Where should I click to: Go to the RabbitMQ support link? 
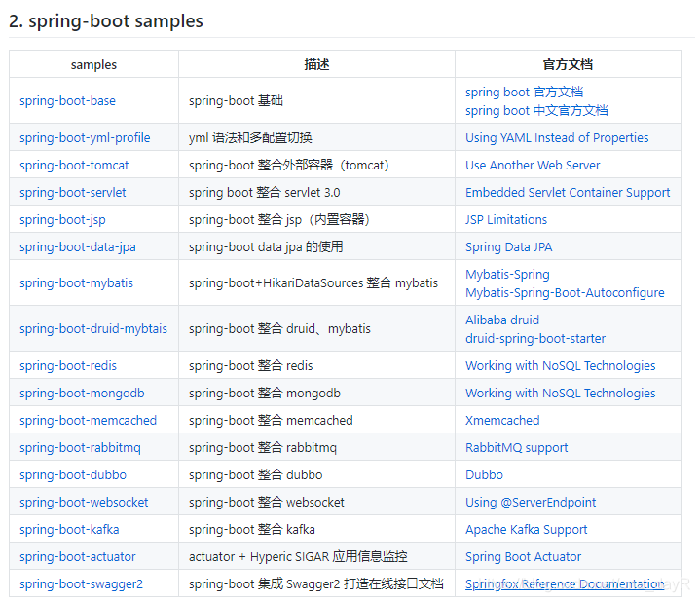pyautogui.click(x=517, y=448)
